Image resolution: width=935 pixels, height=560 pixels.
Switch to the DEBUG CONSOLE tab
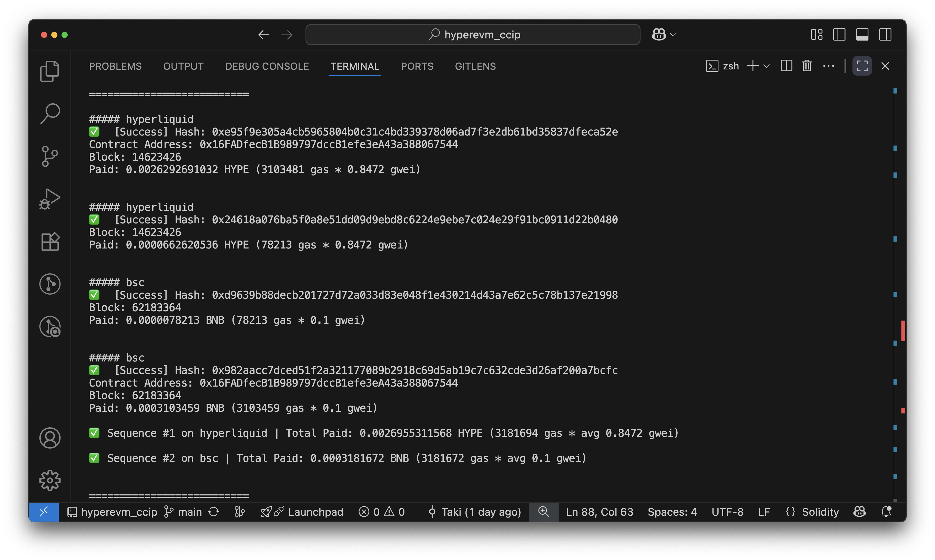click(x=267, y=66)
